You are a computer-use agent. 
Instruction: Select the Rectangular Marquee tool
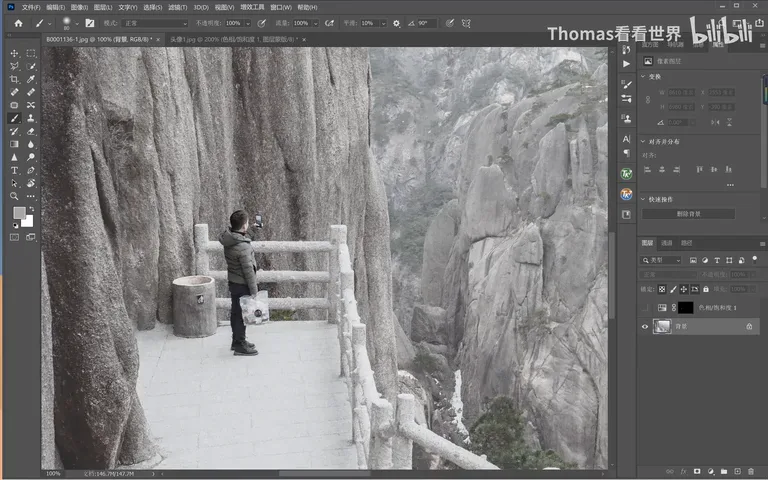31,53
